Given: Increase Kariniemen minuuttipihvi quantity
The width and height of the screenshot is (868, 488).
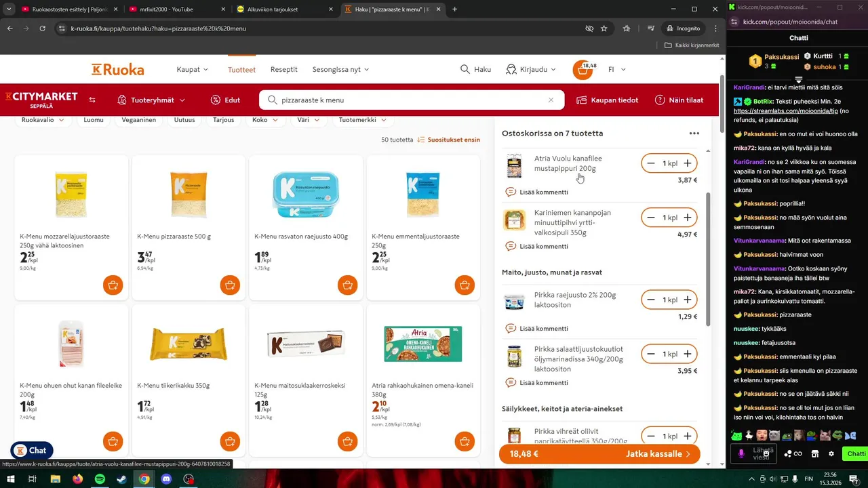Looking at the screenshot, I should [688, 218].
